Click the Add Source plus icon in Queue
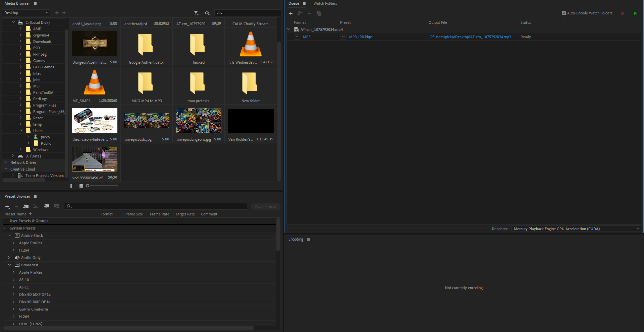 [291, 13]
